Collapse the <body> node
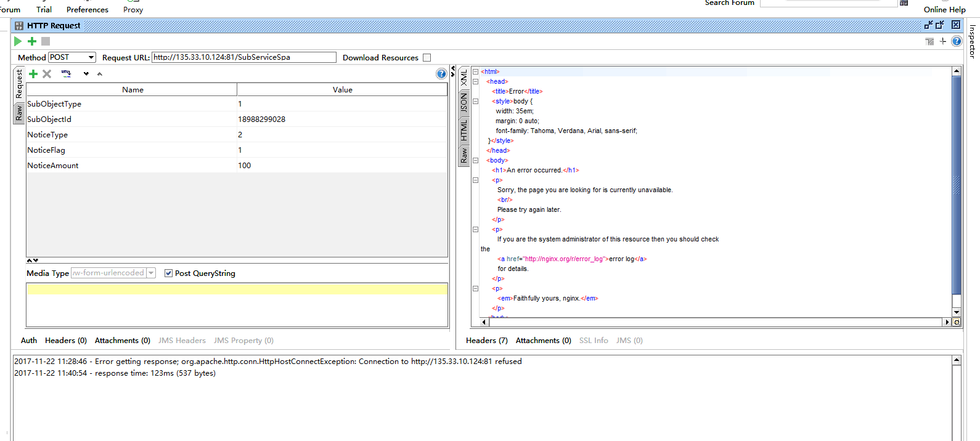The height and width of the screenshot is (441, 980). tap(475, 160)
